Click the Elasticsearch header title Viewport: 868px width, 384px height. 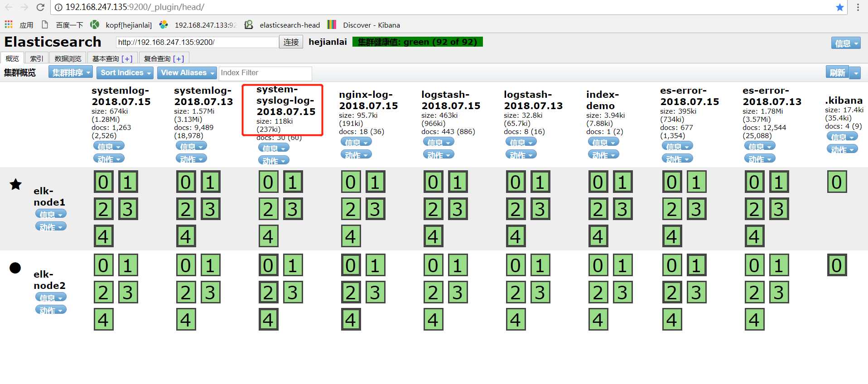(53, 42)
